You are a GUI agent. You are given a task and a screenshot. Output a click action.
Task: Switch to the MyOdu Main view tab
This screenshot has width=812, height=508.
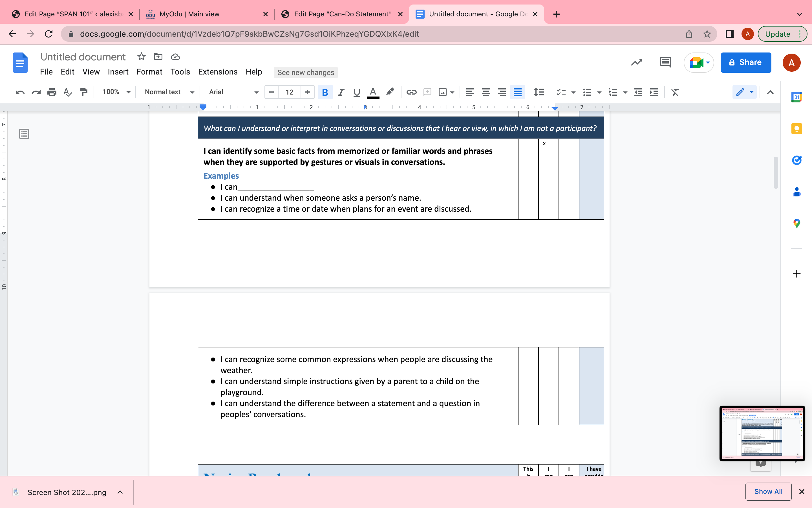coord(207,14)
